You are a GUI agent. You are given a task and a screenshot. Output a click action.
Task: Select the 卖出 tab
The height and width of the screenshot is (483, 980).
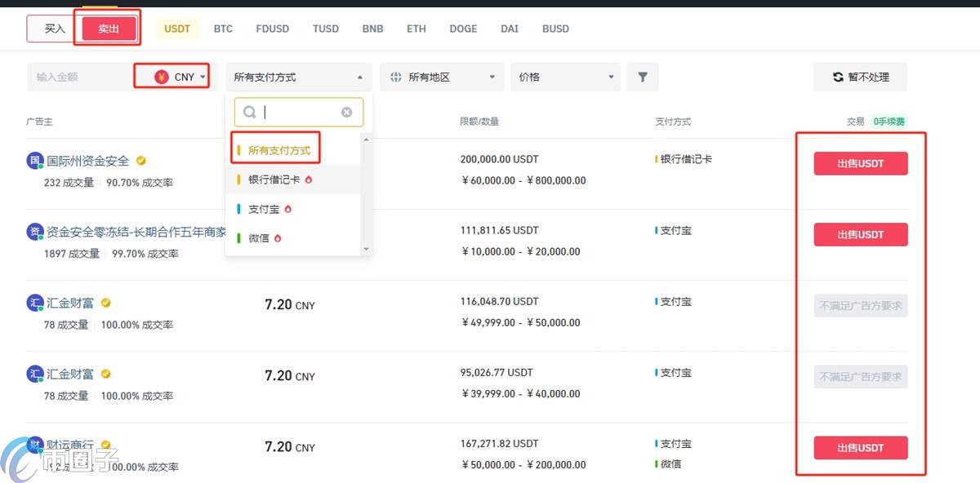click(109, 29)
